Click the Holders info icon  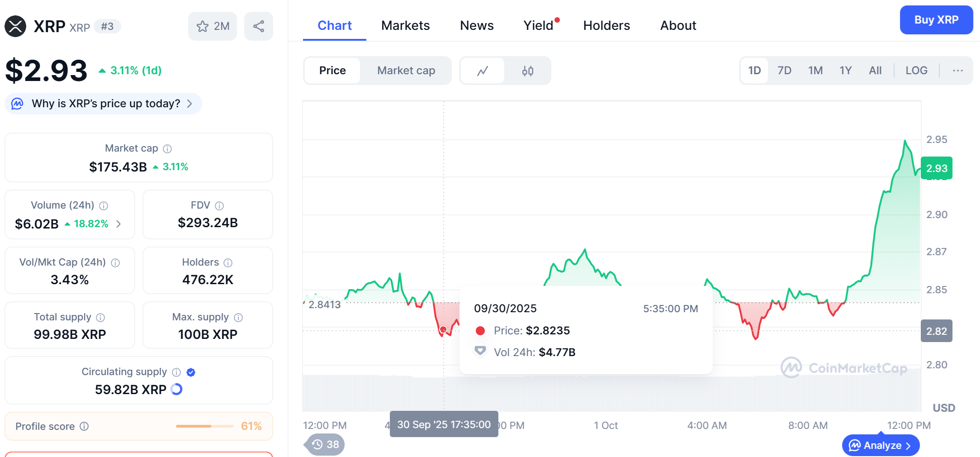(228, 263)
